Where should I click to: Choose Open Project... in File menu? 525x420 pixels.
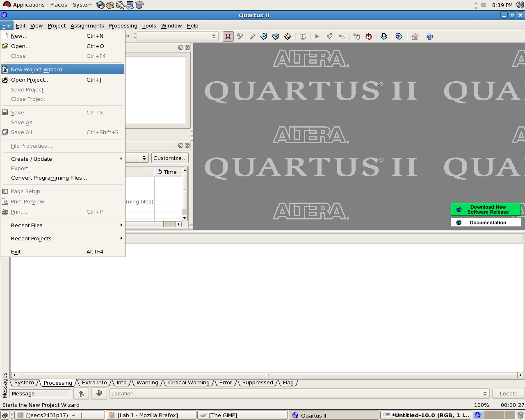(62, 80)
